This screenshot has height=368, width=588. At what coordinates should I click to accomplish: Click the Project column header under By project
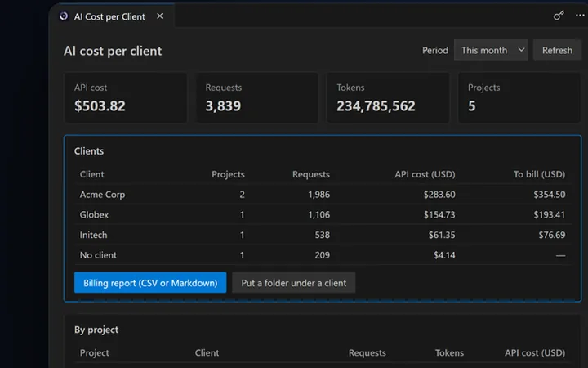coord(94,352)
